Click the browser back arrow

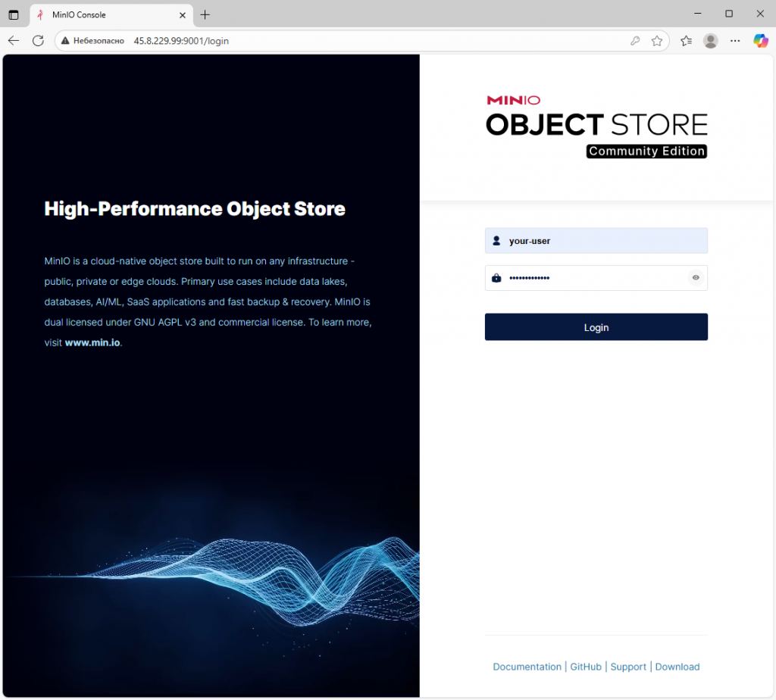coord(14,41)
